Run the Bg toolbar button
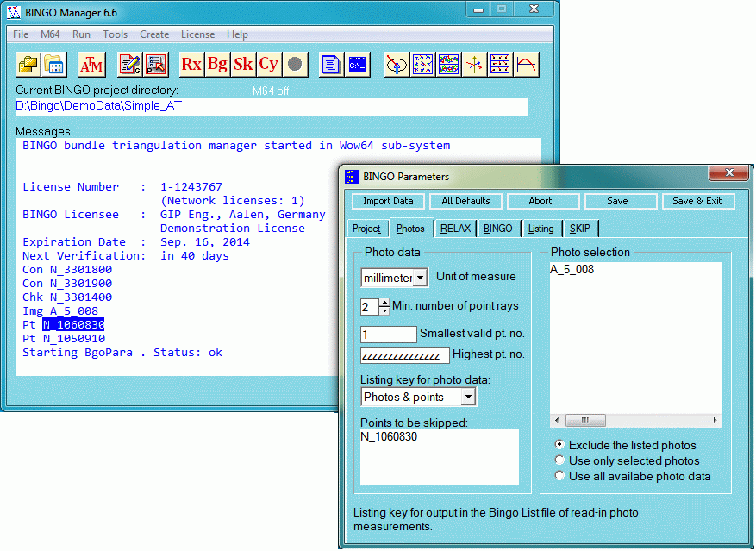The width and height of the screenshot is (756, 551). (x=217, y=64)
